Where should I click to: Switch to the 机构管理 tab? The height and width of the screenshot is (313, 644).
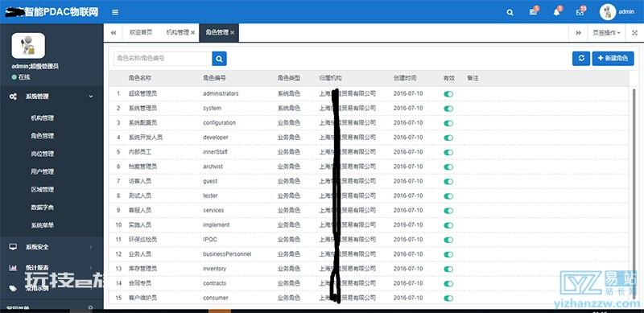(180, 32)
